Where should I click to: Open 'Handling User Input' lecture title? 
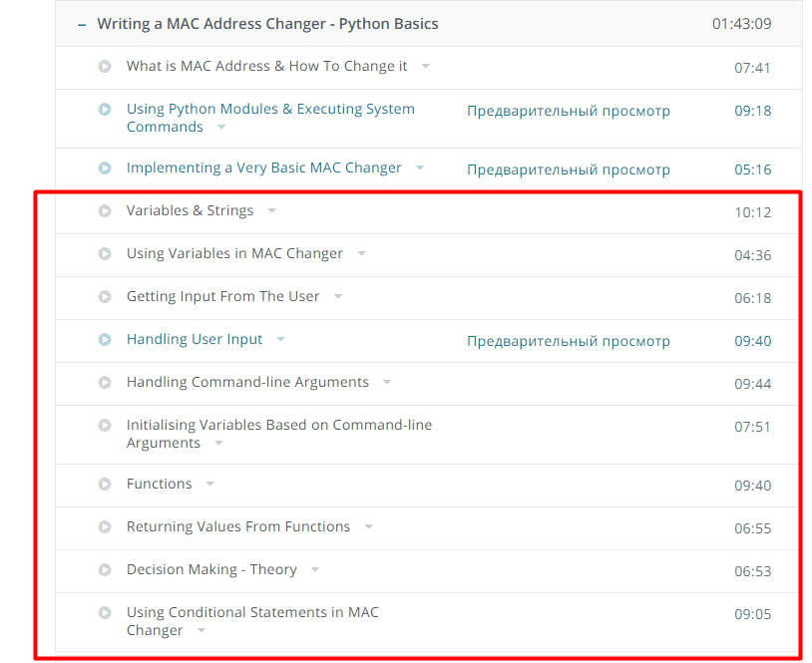coord(195,339)
